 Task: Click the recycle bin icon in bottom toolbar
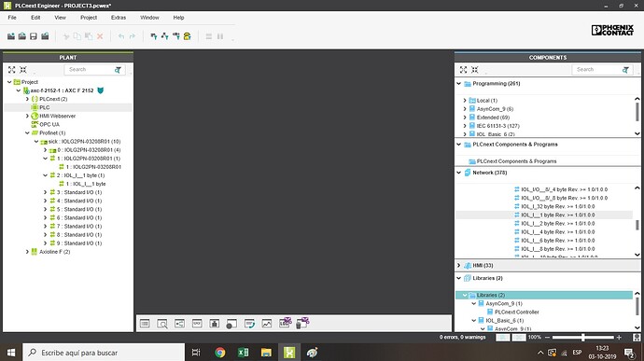[x=302, y=323]
